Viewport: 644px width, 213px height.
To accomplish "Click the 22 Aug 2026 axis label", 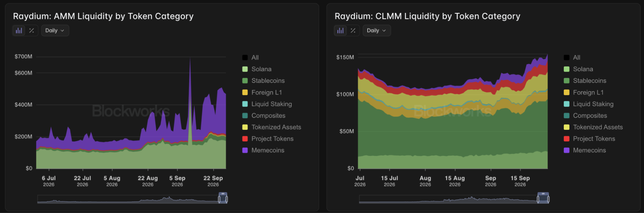I will click(x=148, y=181).
